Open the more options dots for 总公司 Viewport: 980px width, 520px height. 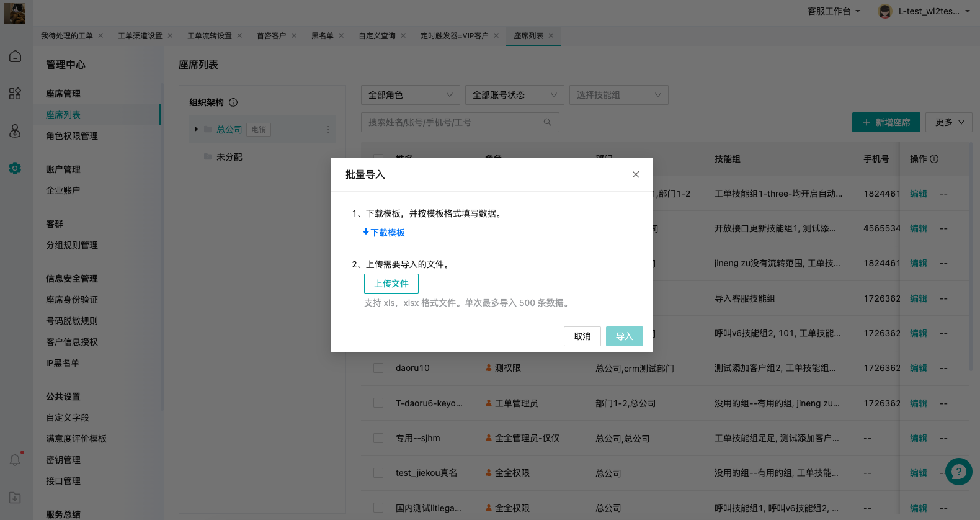click(328, 130)
